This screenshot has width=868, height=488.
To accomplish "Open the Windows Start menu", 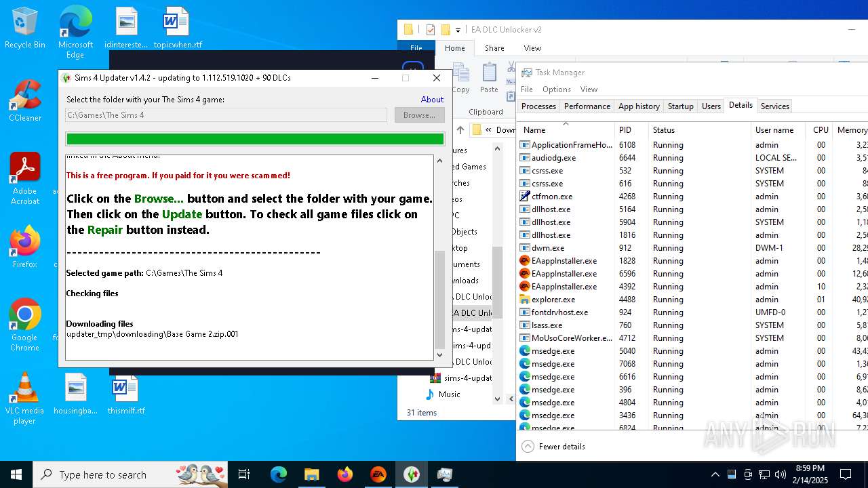I will [16, 474].
